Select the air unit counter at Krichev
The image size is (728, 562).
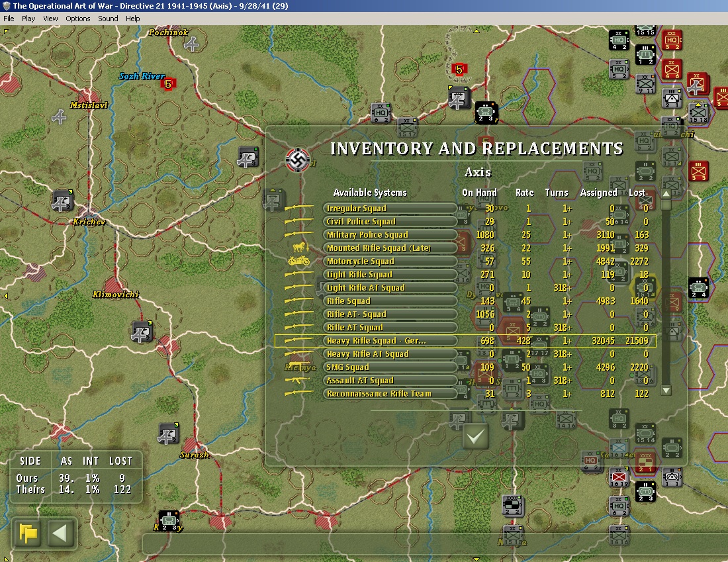[x=62, y=201]
